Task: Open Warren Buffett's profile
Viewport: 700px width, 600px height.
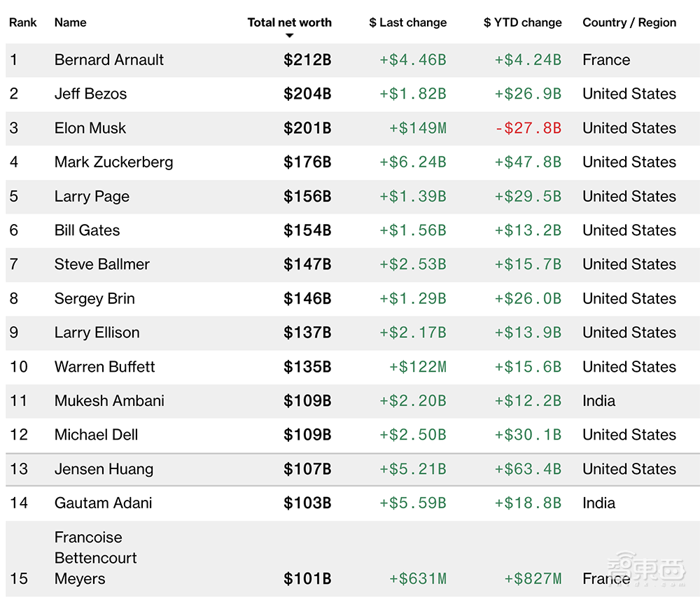Action: pos(105,367)
